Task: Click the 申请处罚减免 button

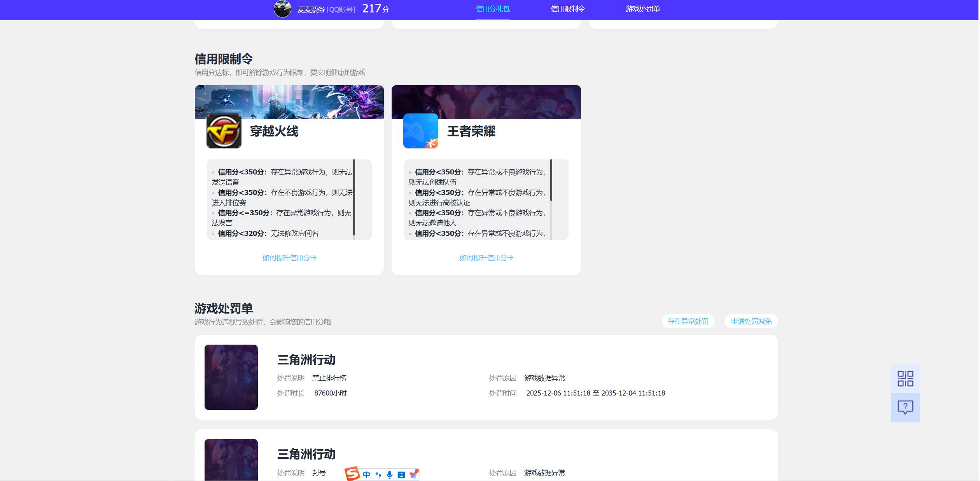Action: coord(751,321)
